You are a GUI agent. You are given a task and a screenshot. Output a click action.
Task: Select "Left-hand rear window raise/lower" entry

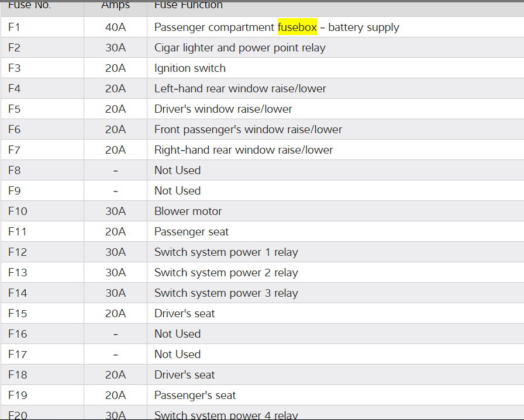[240, 89]
